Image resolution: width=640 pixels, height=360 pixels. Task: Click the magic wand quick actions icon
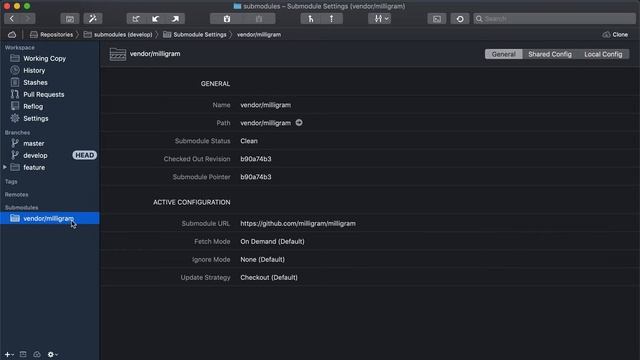click(93, 19)
